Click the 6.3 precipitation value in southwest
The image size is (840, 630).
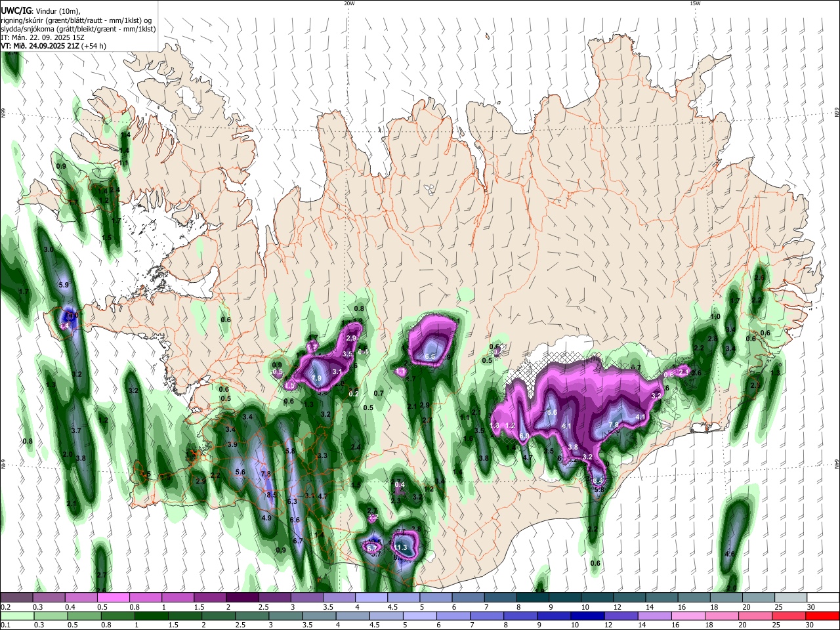(293, 501)
